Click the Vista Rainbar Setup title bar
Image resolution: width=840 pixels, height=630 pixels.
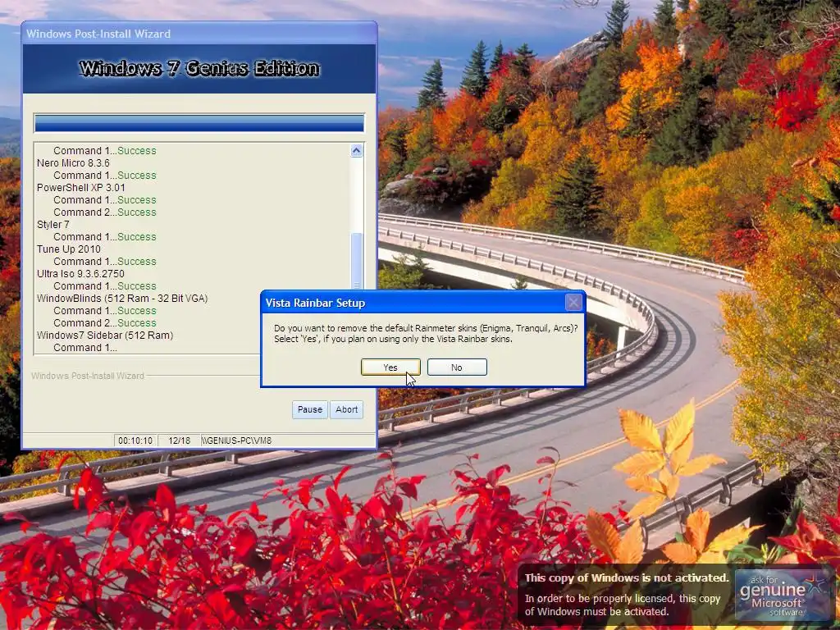[413, 303]
